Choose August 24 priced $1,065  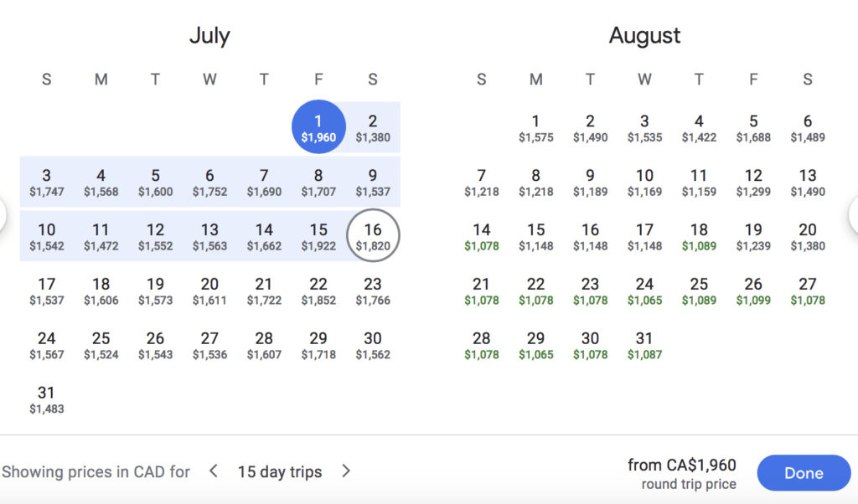pos(644,291)
